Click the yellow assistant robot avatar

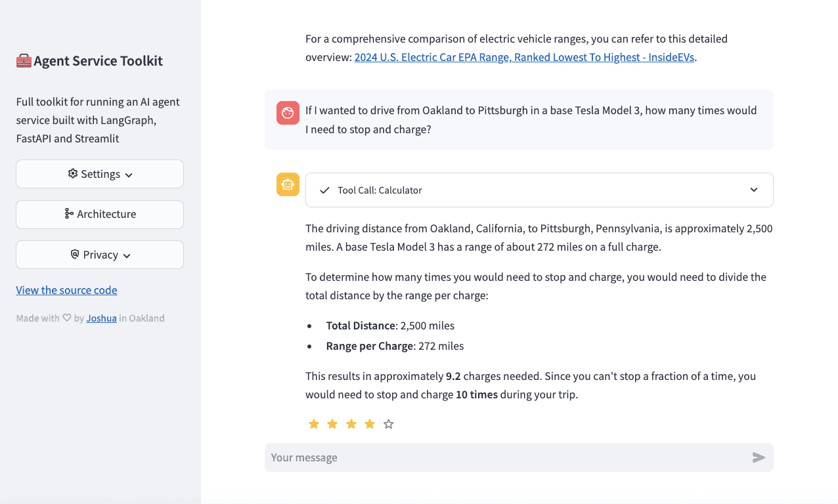pos(288,184)
